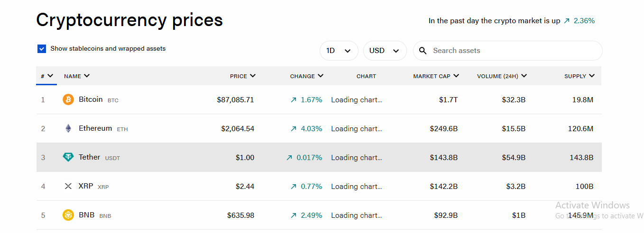Click the BNB Loading chart placeholder

[x=357, y=215]
